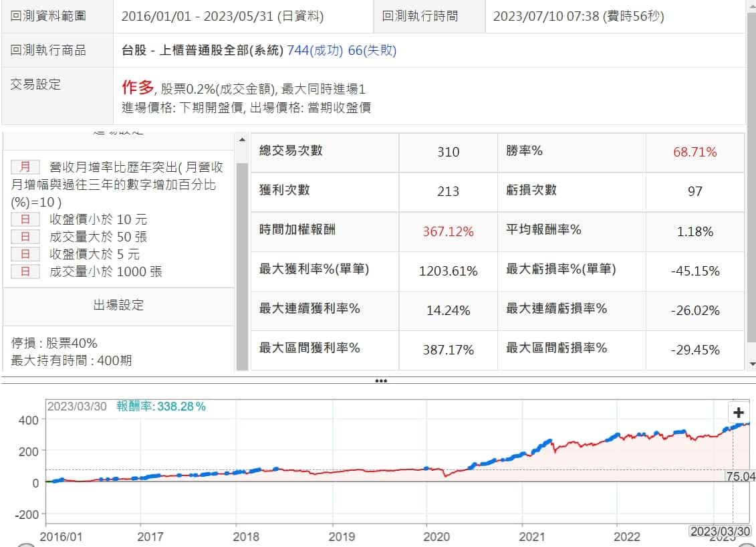Click the 日 tag beside 成交量小於 1000 張
The width and height of the screenshot is (756, 547).
coord(25,271)
